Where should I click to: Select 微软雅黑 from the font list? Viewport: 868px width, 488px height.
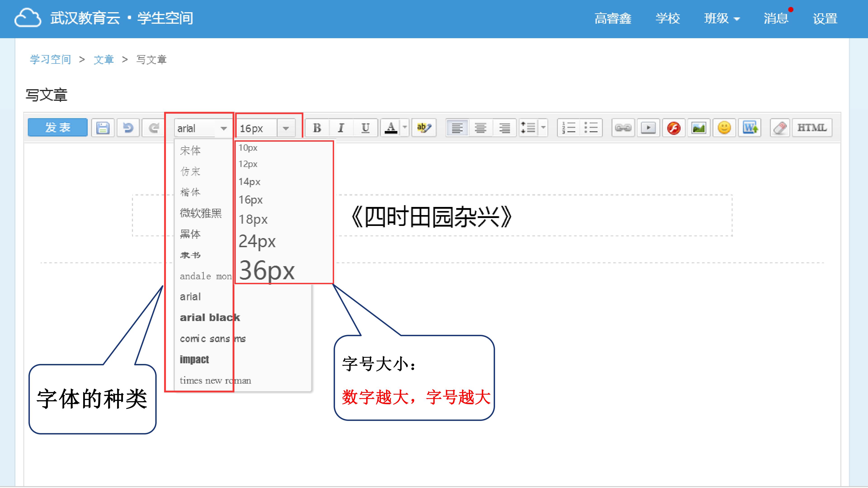(201, 213)
